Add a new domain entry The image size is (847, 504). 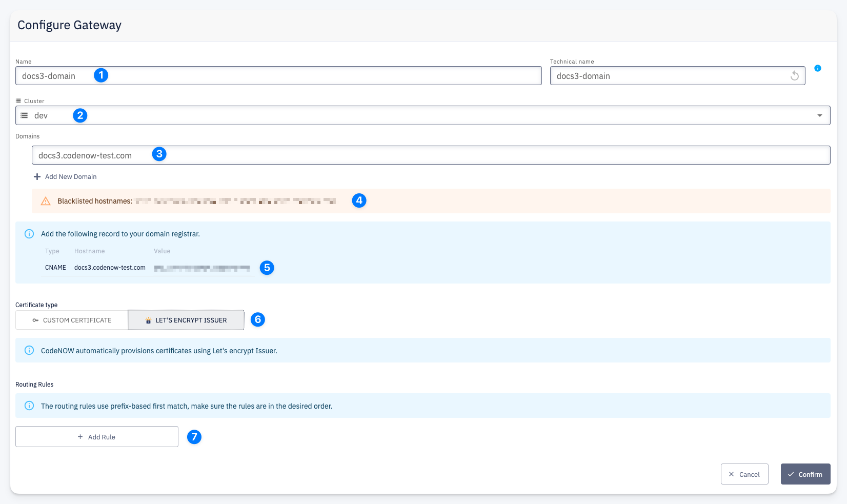coord(65,176)
